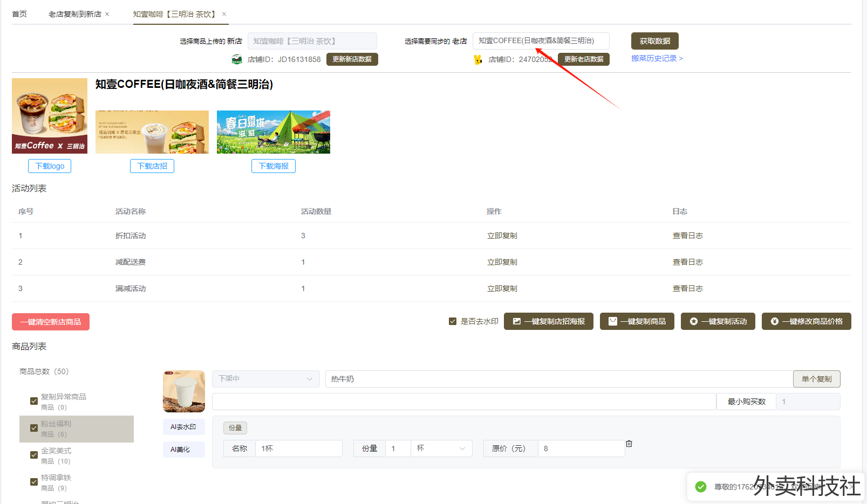Uncheck the 金奖美式 category checkbox
Viewport: 867px width, 504px height.
[x=34, y=455]
